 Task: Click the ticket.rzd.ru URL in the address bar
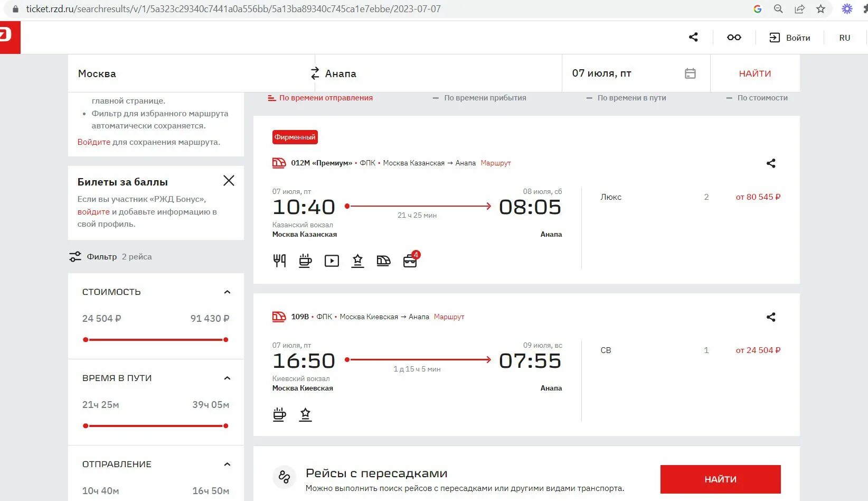[x=233, y=9]
